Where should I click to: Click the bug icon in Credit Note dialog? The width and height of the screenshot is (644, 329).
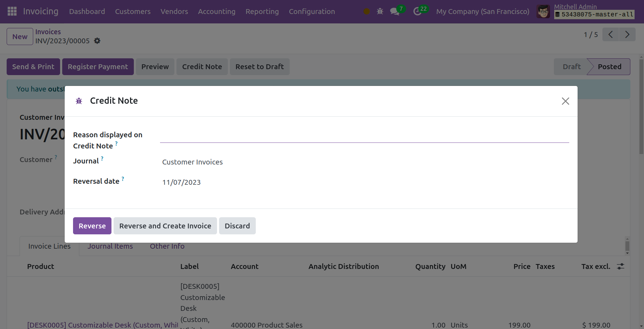pos(79,101)
